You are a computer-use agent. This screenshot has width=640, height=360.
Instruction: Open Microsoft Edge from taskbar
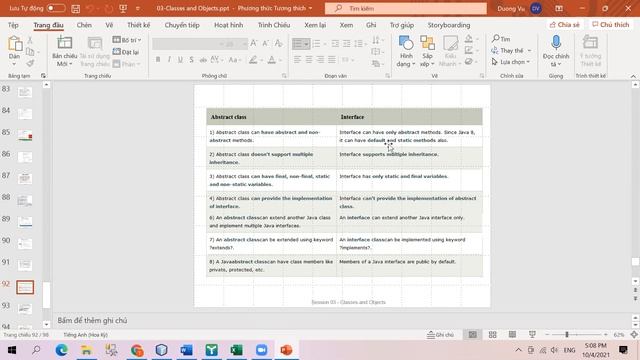click(x=62, y=350)
